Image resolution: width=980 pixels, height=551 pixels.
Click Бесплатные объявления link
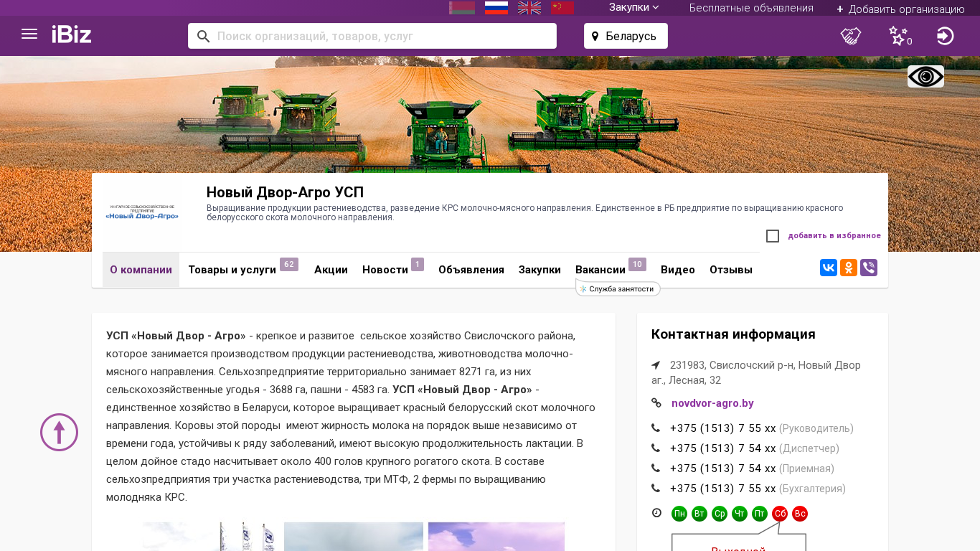pos(751,8)
